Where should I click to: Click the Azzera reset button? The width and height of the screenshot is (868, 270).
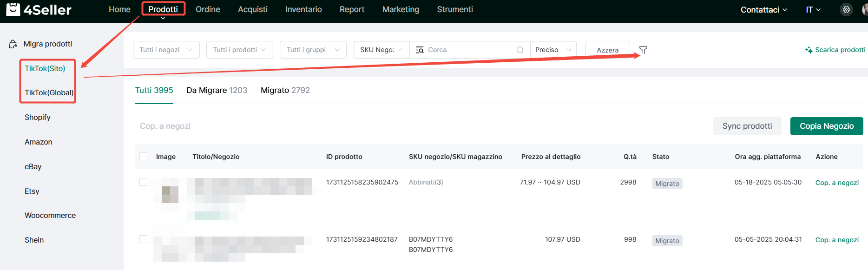(x=607, y=50)
